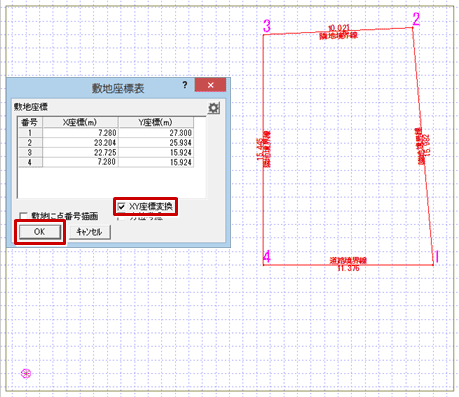Open the gear settings icon in 敷地座標

[x=213, y=108]
